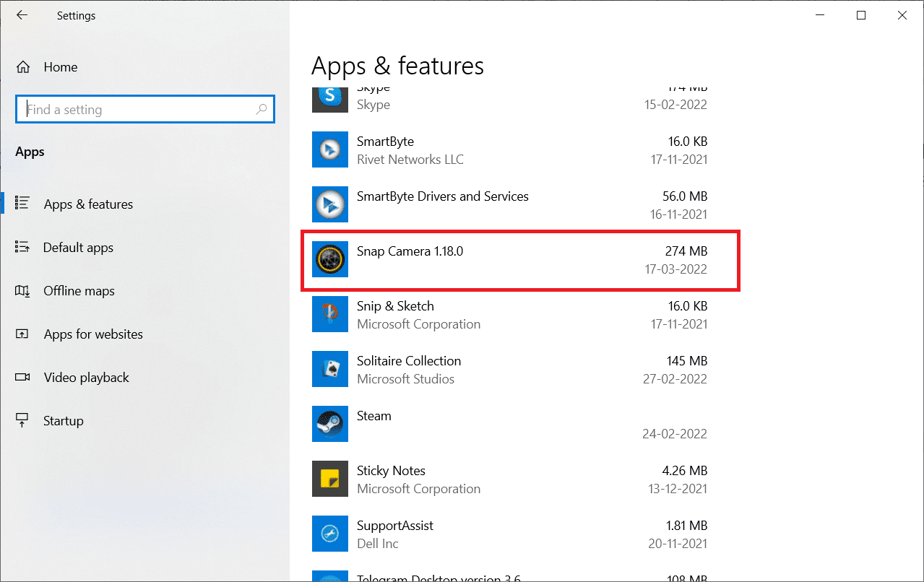Select the Apps & features page
This screenshot has width=924, height=582.
88,204
